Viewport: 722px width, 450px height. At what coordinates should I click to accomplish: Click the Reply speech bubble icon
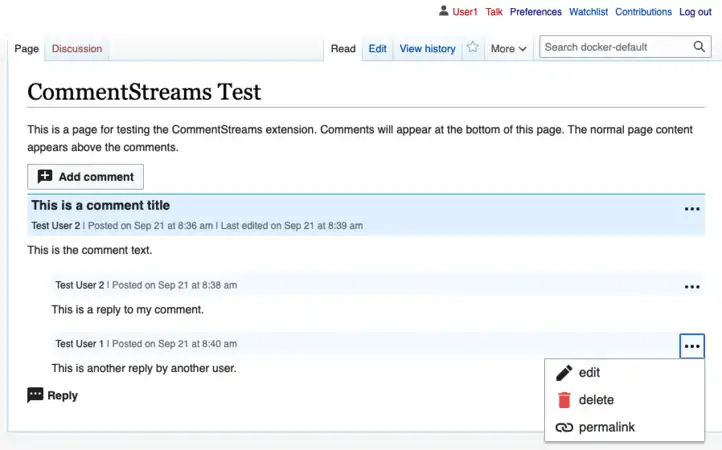(x=36, y=395)
